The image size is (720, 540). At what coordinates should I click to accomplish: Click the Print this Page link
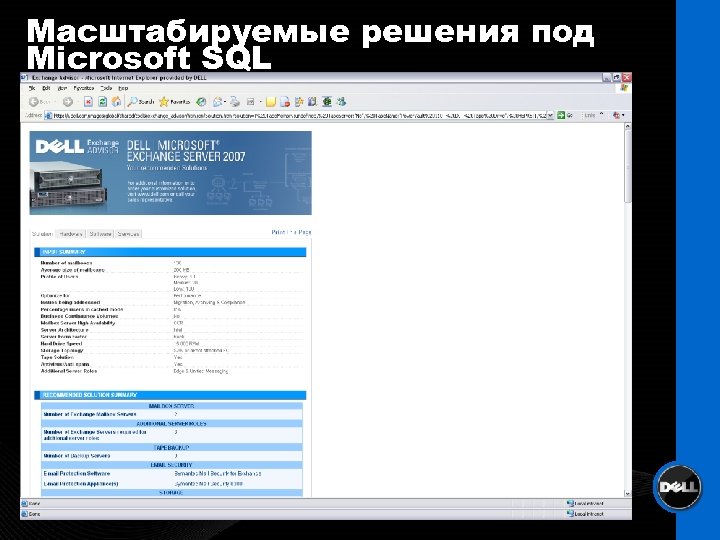(291, 232)
